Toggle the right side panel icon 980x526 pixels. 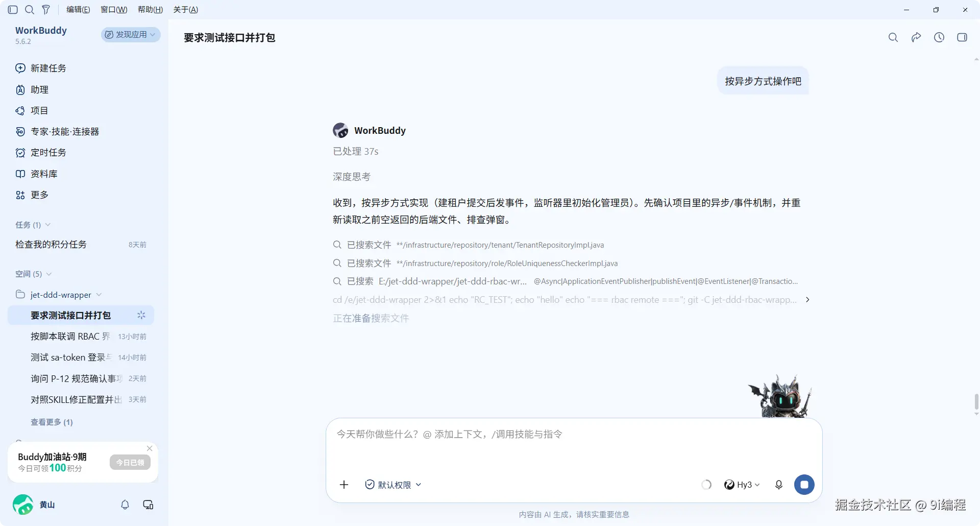tap(962, 37)
